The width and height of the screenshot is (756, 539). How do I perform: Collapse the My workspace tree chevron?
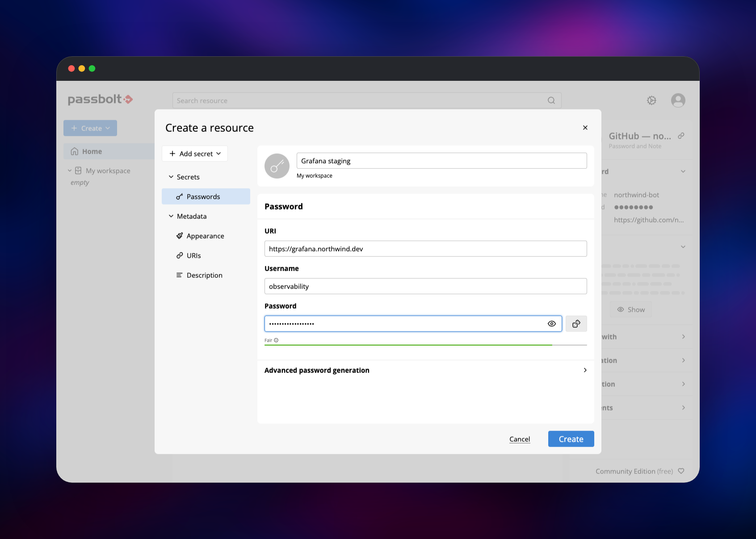70,171
